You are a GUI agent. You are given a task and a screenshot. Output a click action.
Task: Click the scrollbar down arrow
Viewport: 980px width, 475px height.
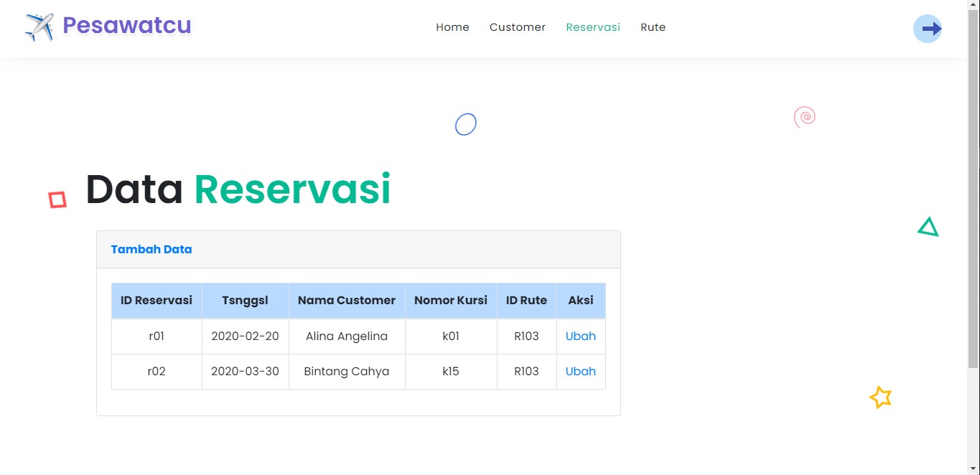(x=974, y=469)
